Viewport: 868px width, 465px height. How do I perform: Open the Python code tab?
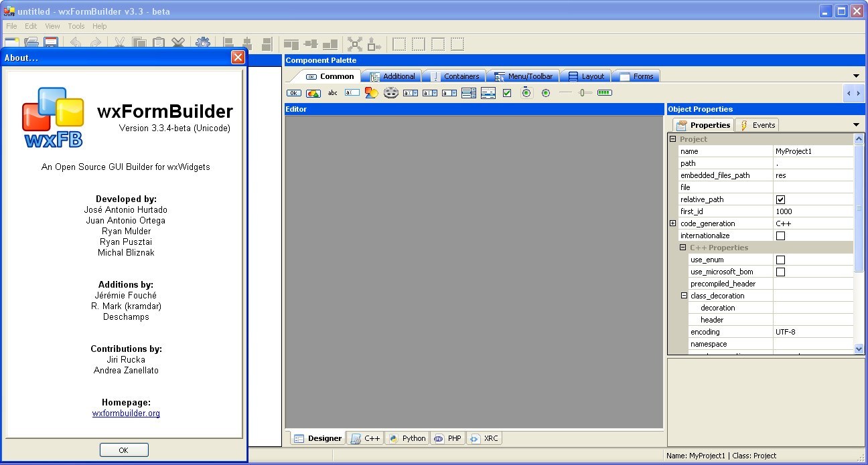[x=407, y=438]
